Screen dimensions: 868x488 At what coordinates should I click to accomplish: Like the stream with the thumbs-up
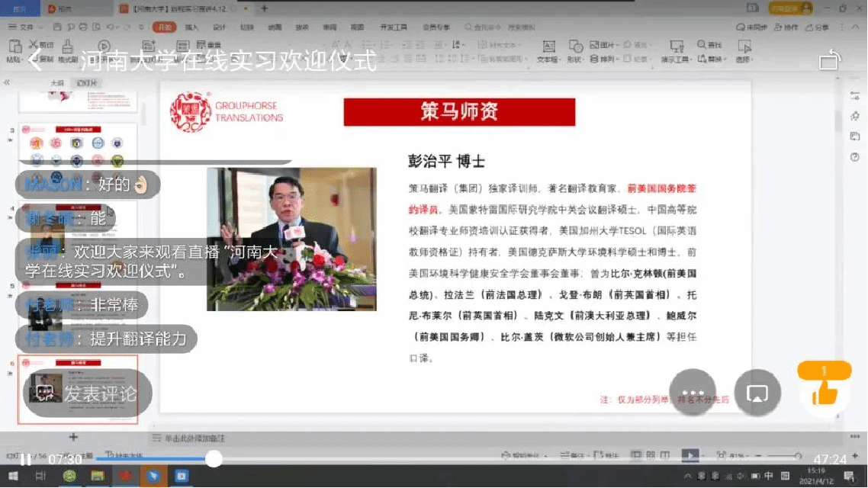pyautogui.click(x=825, y=395)
